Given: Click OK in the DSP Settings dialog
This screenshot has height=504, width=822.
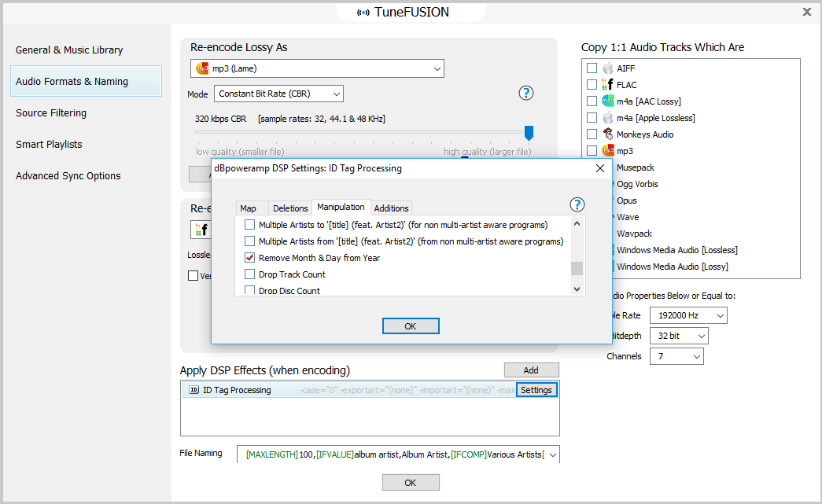Looking at the screenshot, I should (411, 326).
